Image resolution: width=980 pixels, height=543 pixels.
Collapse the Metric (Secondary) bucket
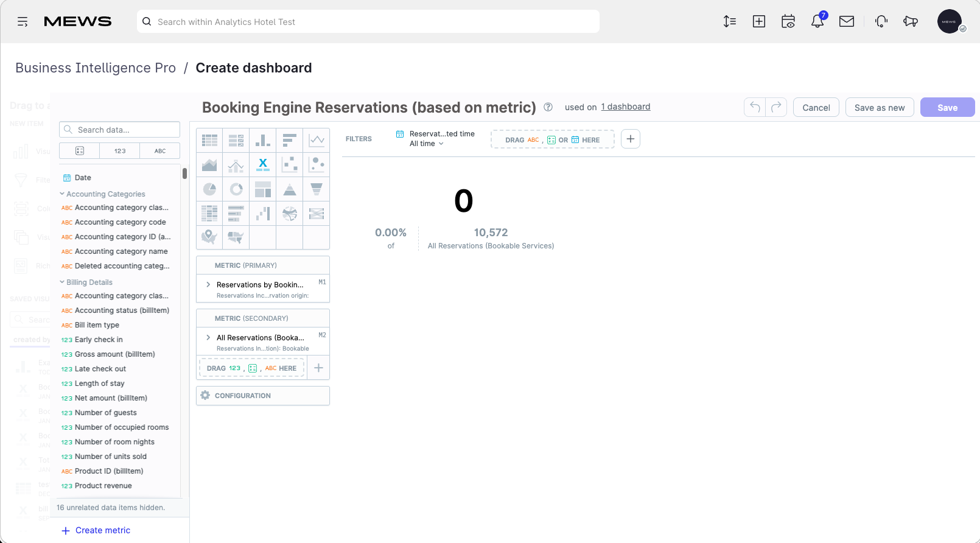point(263,318)
